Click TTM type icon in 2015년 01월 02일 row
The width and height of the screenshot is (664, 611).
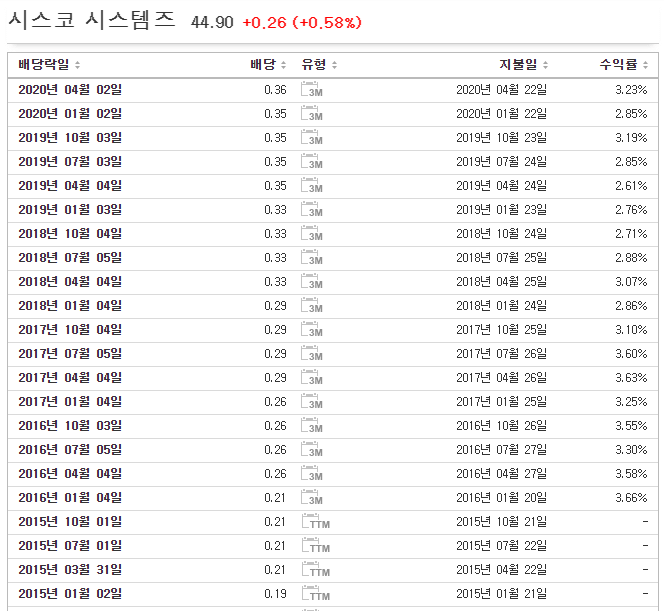pos(315,593)
